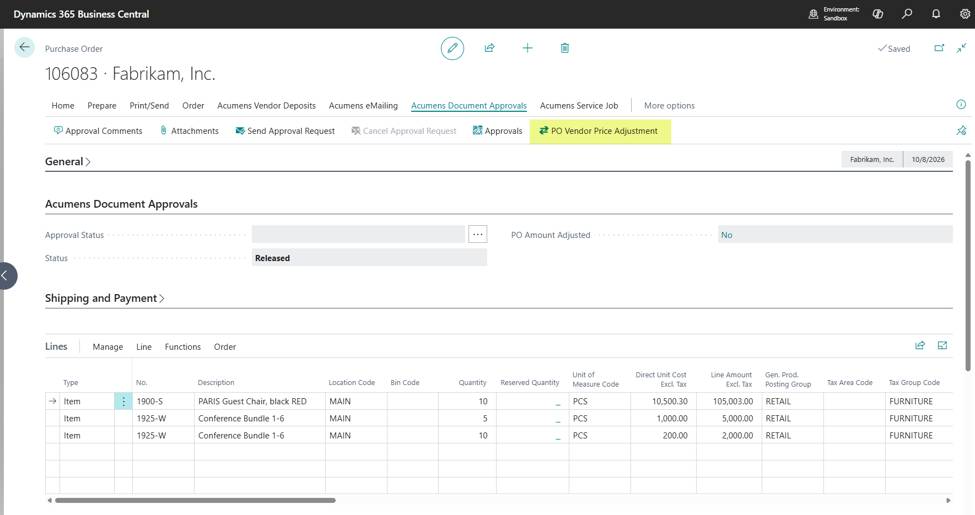Click the Copilot icon in the top bar
The image size is (975, 515).
pyautogui.click(x=878, y=14)
